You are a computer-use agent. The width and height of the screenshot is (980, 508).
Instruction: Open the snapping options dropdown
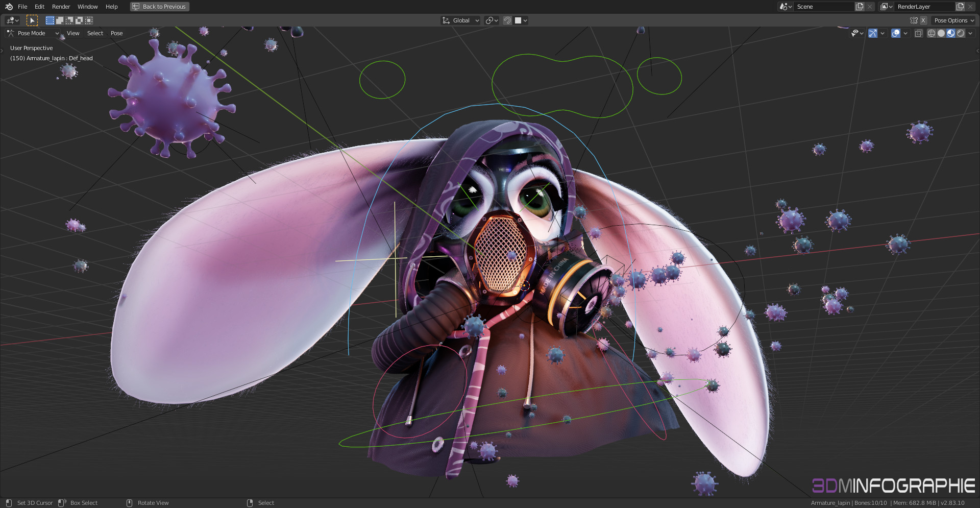pos(521,20)
